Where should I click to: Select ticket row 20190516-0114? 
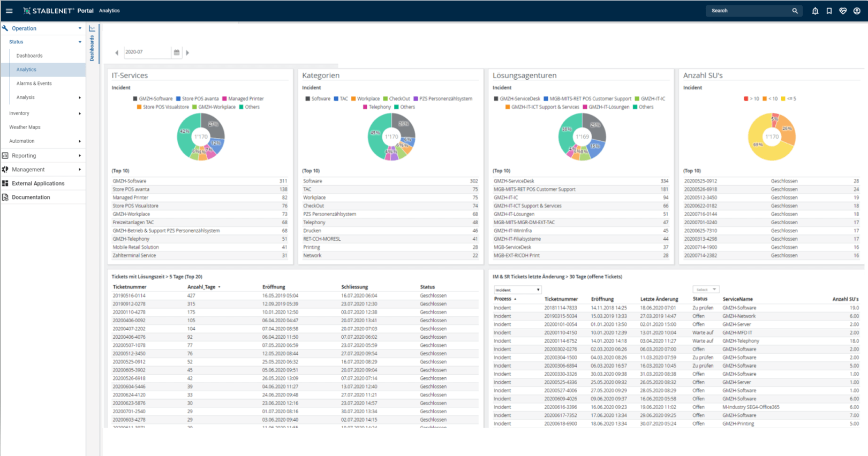point(295,295)
